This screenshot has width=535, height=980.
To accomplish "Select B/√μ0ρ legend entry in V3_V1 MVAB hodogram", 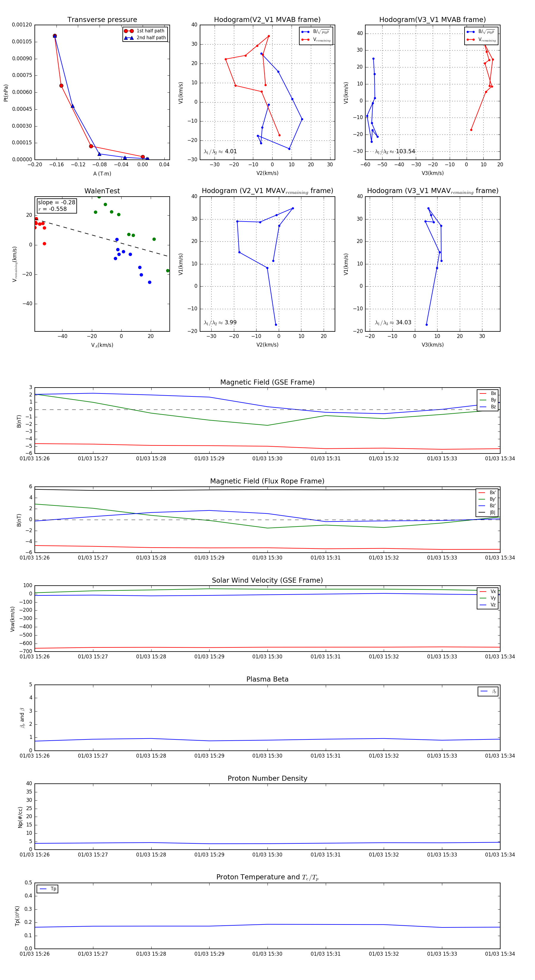I will [x=481, y=32].
